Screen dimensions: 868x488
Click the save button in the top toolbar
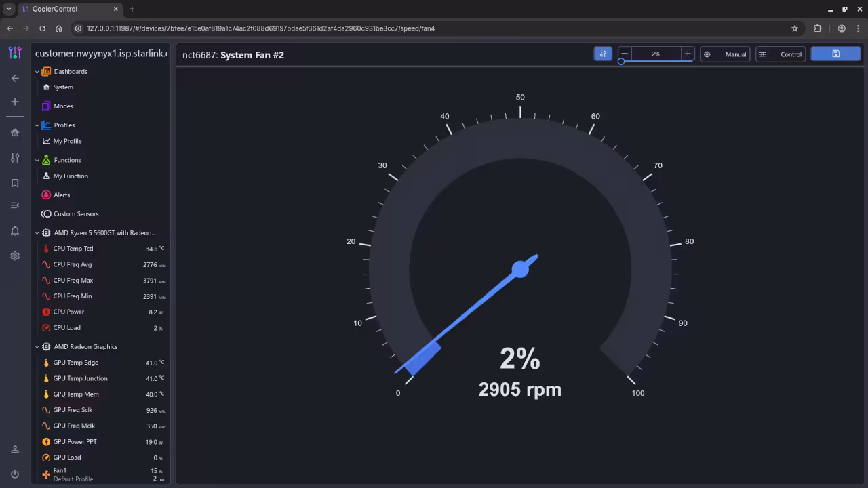(835, 54)
